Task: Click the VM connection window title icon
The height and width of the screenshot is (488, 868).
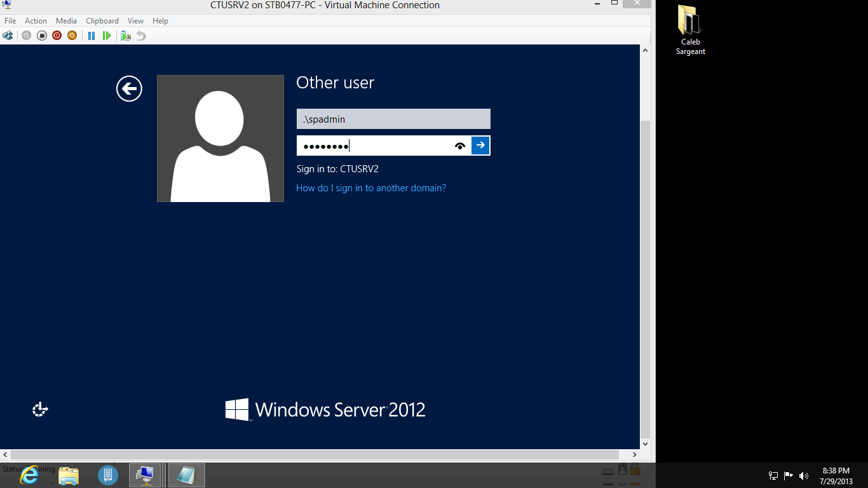Action: point(7,5)
